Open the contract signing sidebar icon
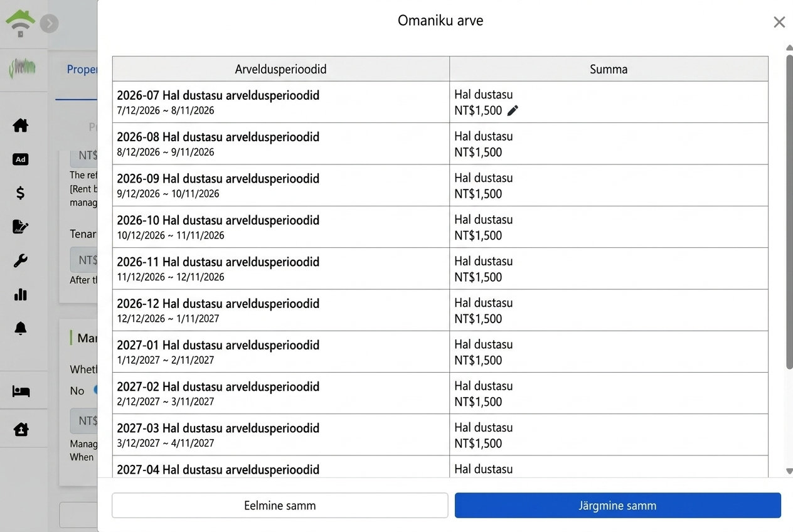This screenshot has width=793, height=532. pos(21,226)
